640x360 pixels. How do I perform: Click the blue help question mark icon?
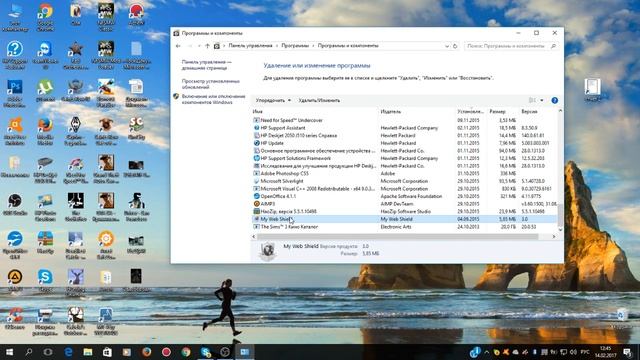(x=554, y=100)
